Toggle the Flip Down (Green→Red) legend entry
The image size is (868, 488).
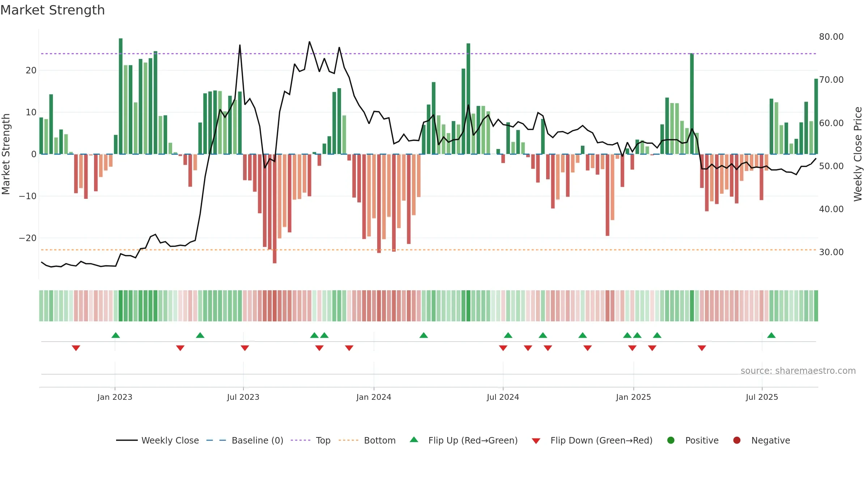[592, 440]
